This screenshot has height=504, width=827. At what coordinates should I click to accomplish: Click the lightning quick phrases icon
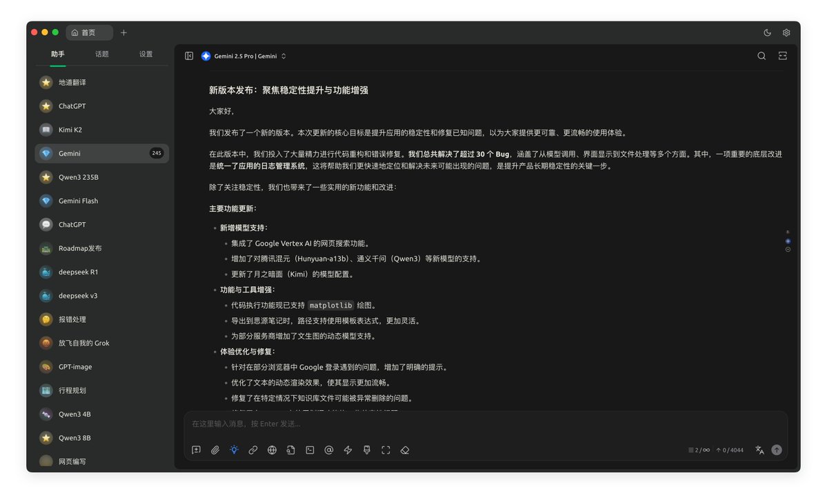pos(348,450)
